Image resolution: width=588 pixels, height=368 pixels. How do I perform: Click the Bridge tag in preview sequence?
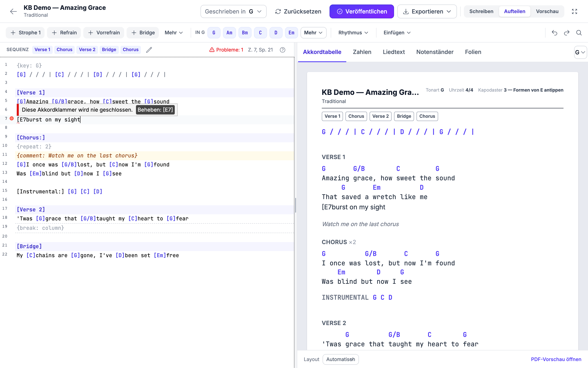click(x=404, y=116)
